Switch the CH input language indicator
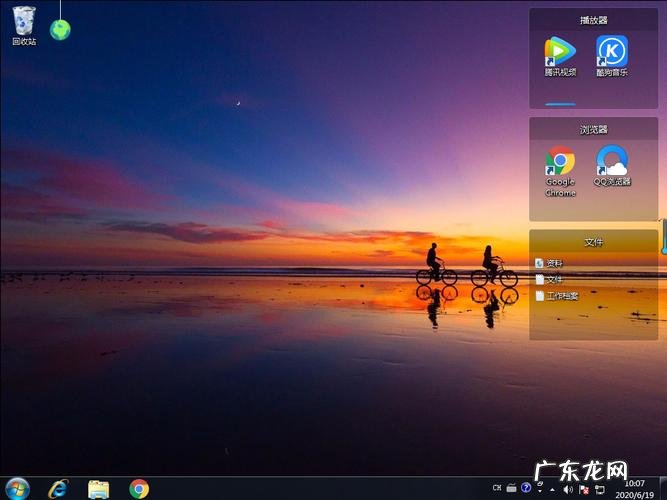Viewport: 667px width, 500px height. point(497,488)
